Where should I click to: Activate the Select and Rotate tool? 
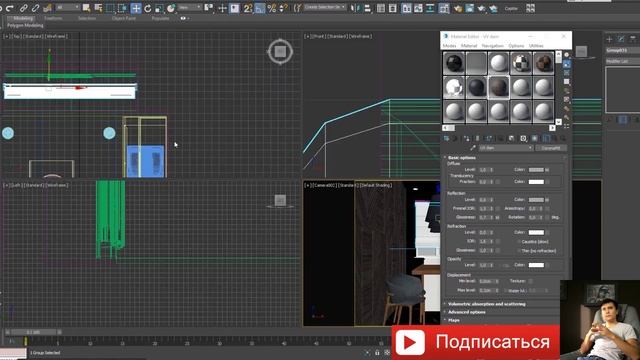click(147, 8)
